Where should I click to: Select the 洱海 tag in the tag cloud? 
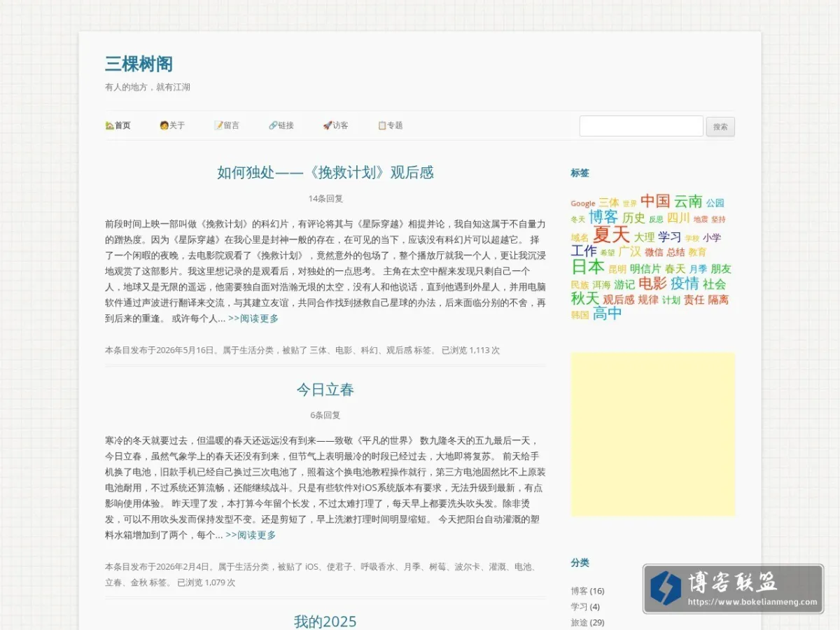(x=601, y=285)
